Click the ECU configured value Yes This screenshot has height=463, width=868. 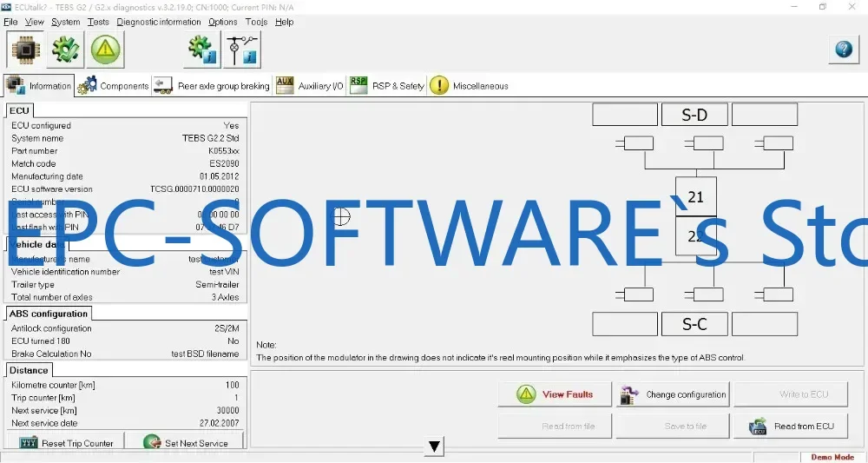pyautogui.click(x=232, y=126)
